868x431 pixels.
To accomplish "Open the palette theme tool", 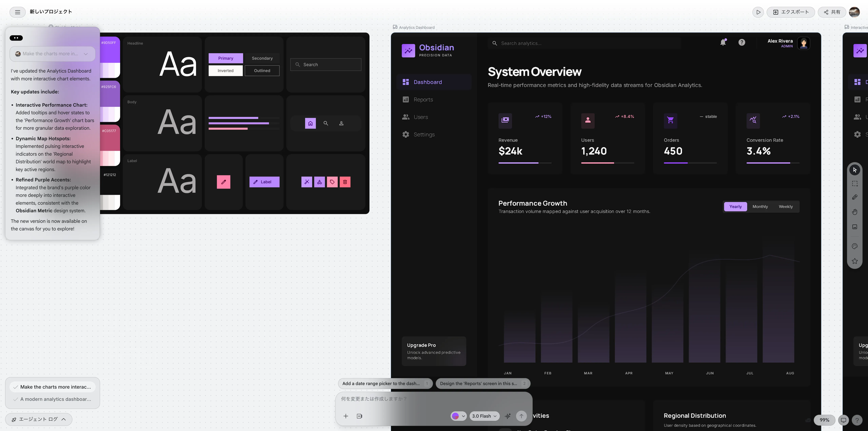I will pos(854,246).
